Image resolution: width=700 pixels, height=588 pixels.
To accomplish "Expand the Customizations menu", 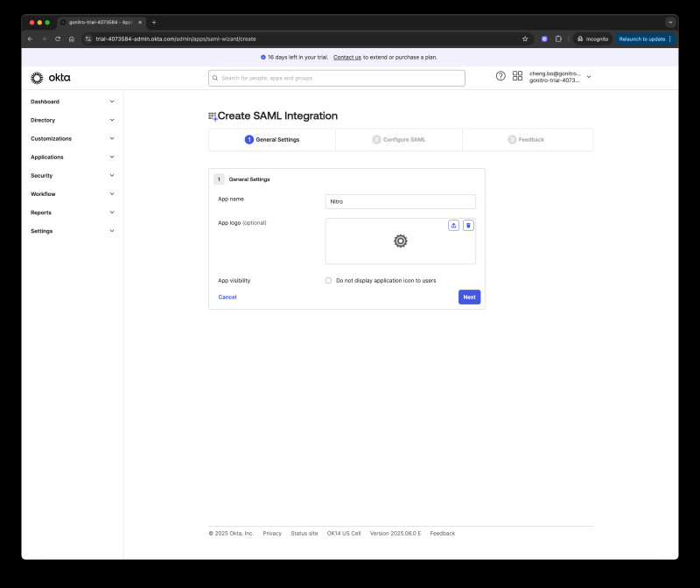I will coord(73,138).
